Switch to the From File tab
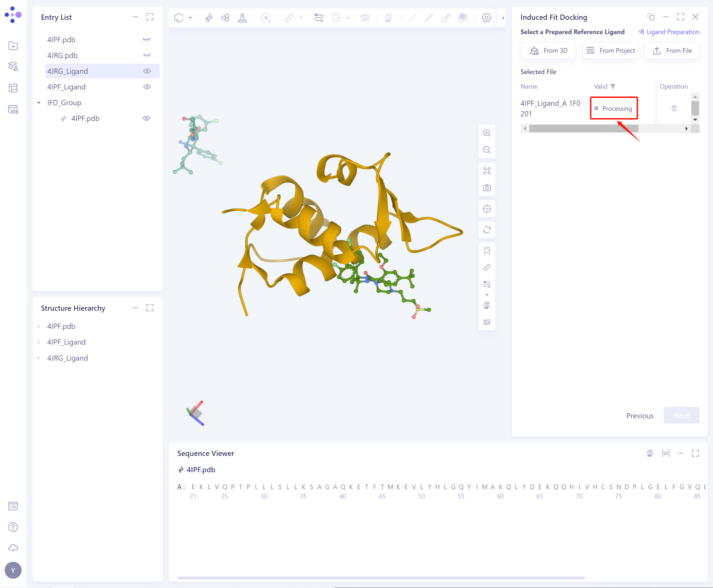Viewport: 713px width, 588px height. pos(672,50)
